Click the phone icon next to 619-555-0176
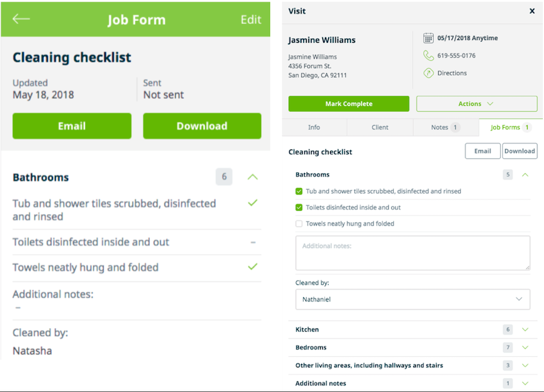The image size is (544, 392). coord(427,56)
